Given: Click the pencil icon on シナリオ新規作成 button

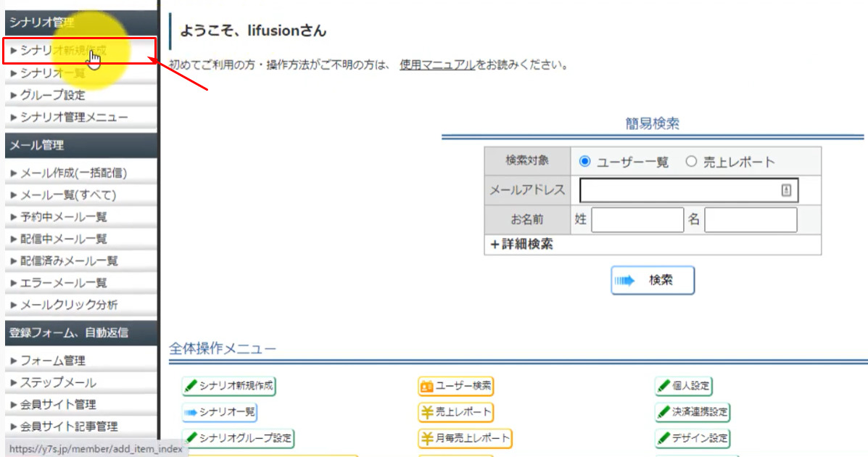Looking at the screenshot, I should click(x=191, y=387).
